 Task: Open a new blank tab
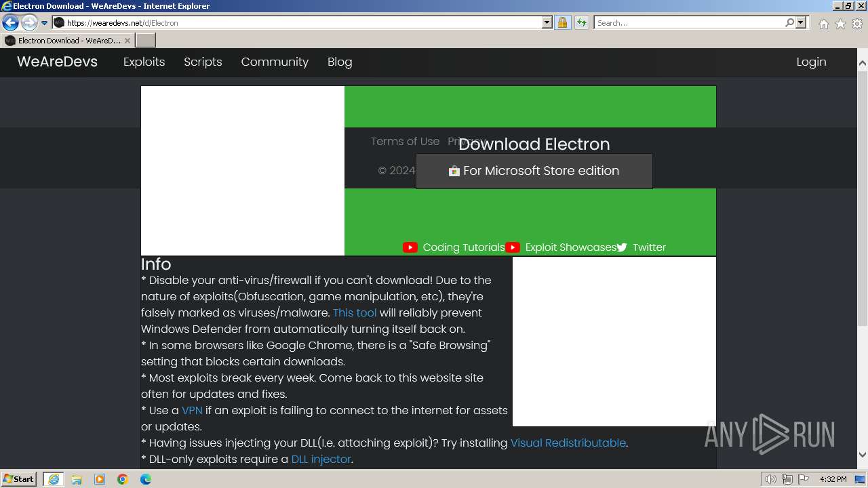[146, 41]
